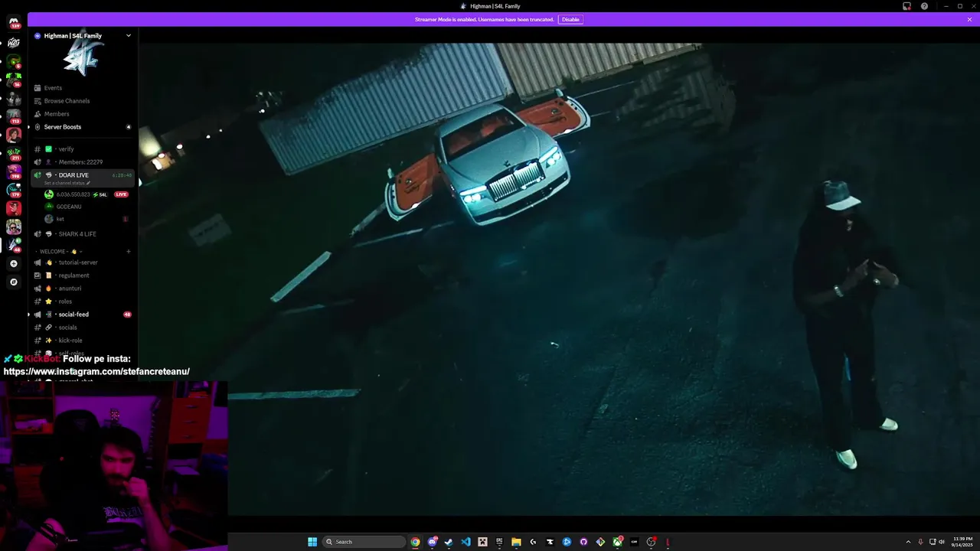980x551 pixels.
Task: Open Events in the server sidebar
Action: click(x=53, y=88)
